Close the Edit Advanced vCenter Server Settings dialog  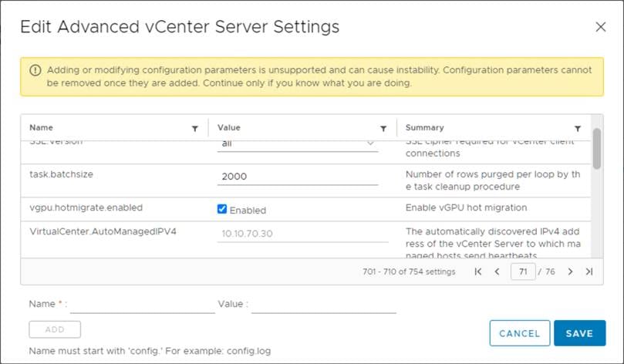click(x=601, y=27)
